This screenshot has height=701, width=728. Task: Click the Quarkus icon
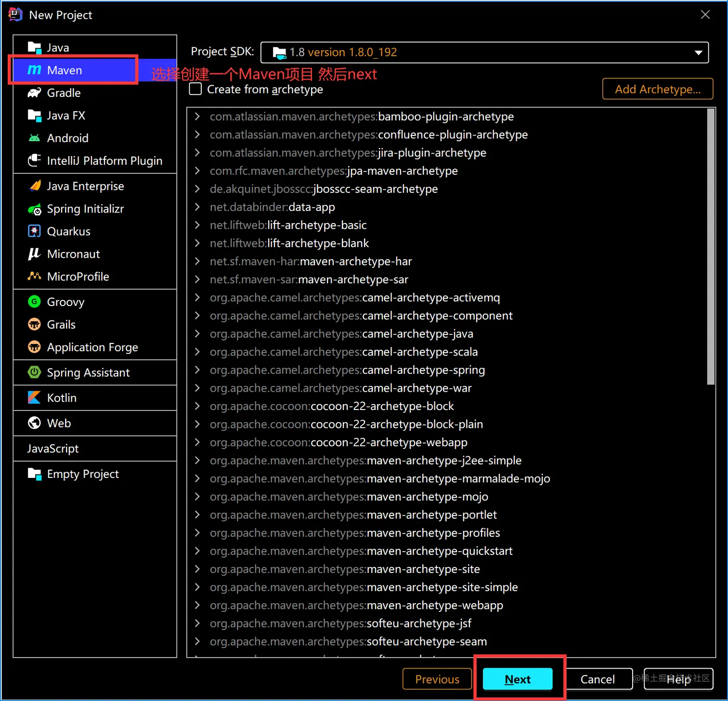pyautogui.click(x=34, y=231)
